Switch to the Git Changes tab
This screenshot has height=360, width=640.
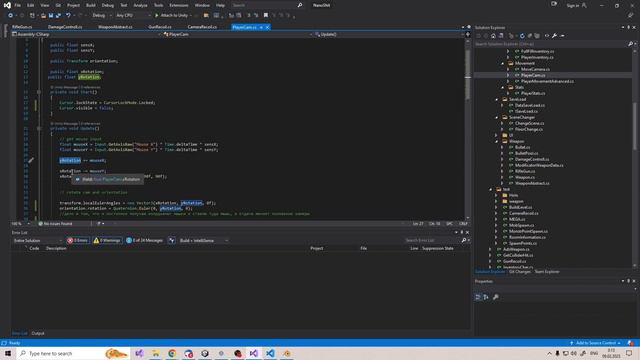click(x=520, y=271)
